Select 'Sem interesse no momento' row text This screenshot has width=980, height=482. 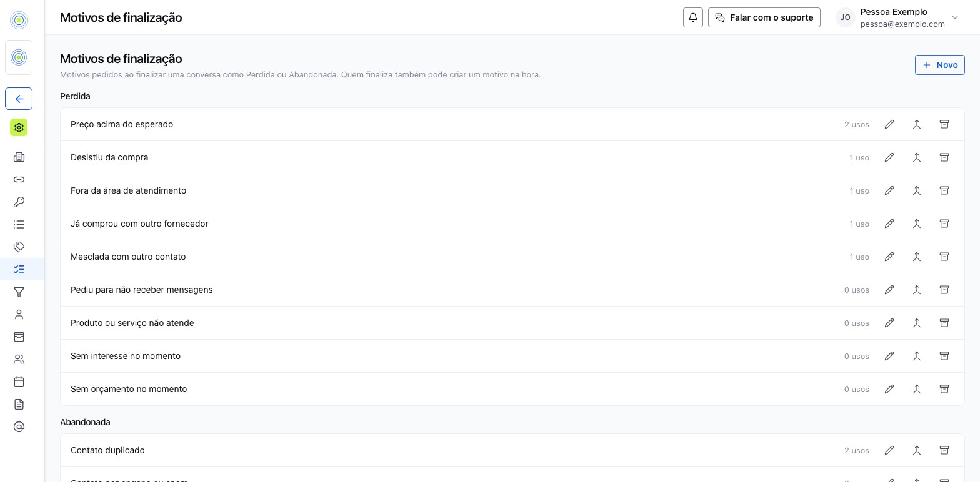[x=126, y=356]
